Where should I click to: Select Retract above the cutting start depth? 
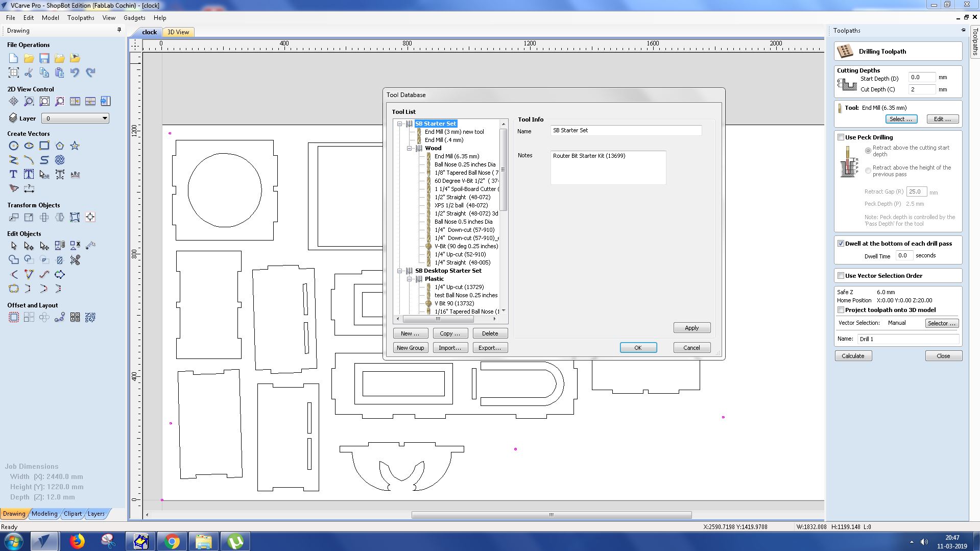868,151
